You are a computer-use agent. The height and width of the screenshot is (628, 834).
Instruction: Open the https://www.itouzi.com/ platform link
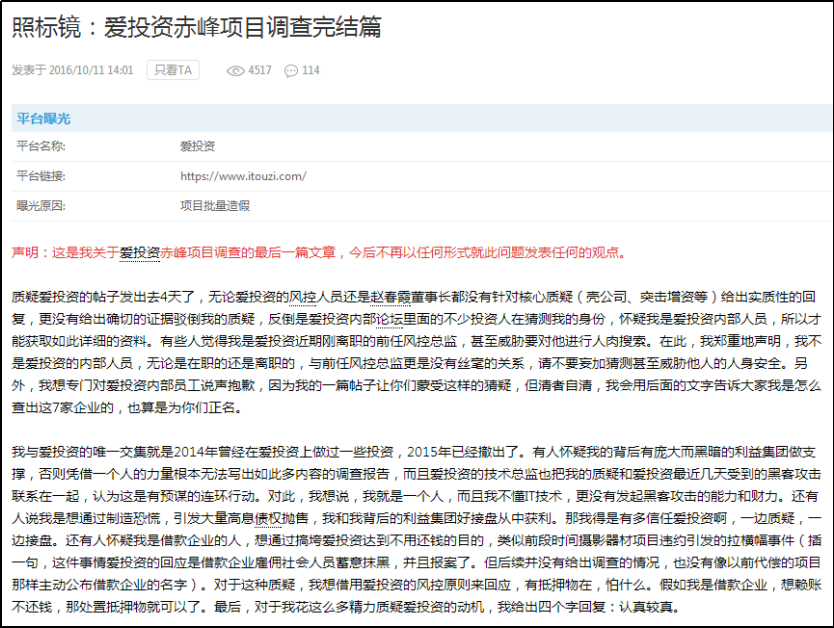243,176
